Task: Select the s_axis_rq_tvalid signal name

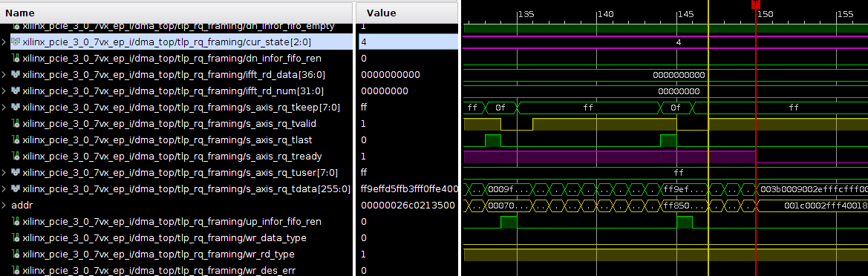Action: click(x=169, y=123)
